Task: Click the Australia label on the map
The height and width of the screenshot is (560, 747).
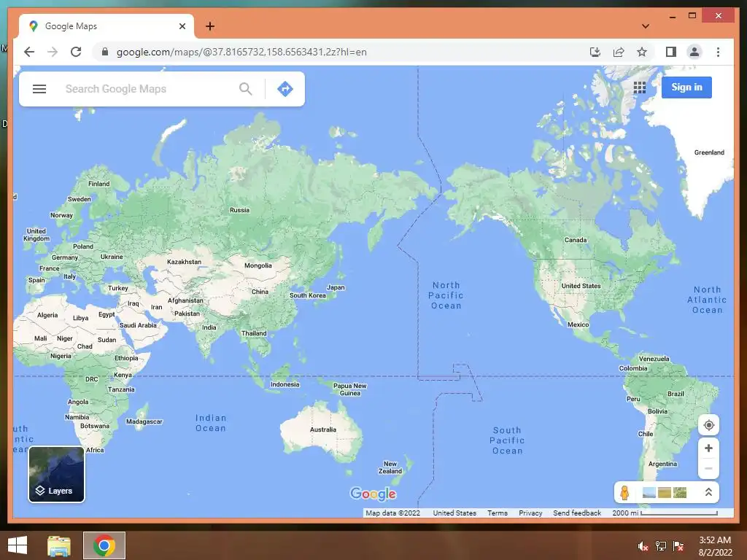Action: point(323,429)
